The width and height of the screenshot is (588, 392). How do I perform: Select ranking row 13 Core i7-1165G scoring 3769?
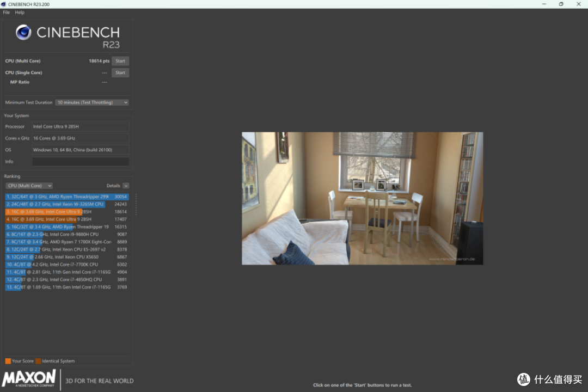point(67,287)
